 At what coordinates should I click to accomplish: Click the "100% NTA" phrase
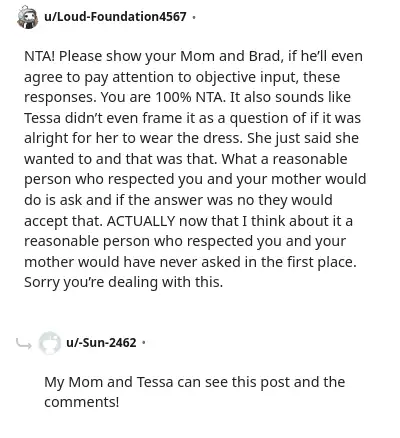190,97
